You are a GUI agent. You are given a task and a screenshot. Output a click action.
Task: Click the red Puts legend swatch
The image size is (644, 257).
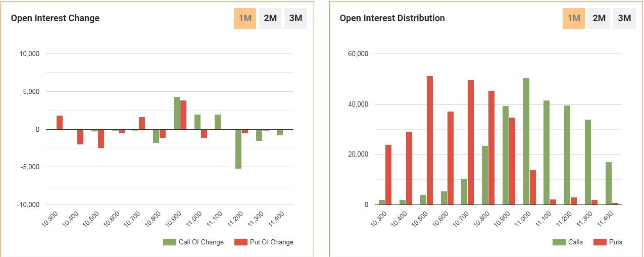(x=600, y=242)
